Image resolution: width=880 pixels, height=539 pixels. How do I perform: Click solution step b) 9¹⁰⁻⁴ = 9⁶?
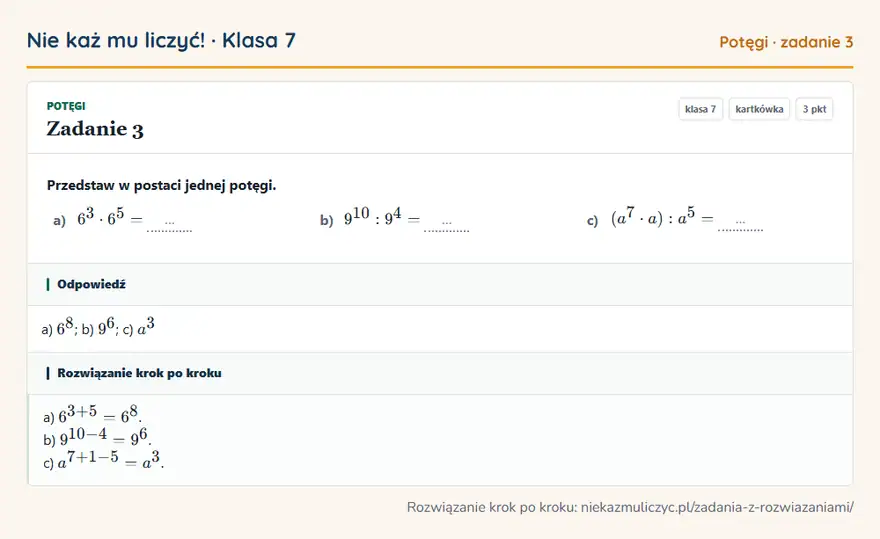click(x=97, y=437)
